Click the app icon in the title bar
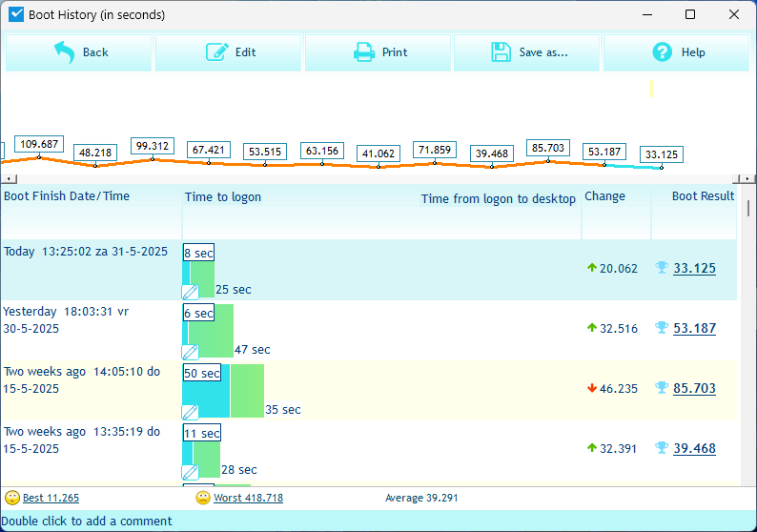 pyautogui.click(x=16, y=14)
